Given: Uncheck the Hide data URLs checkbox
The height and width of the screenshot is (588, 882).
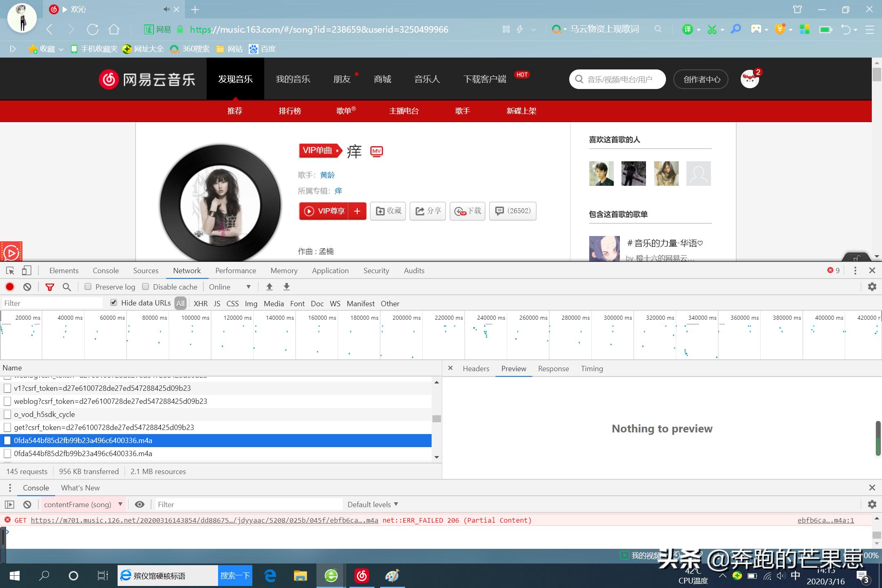Looking at the screenshot, I should pyautogui.click(x=114, y=303).
